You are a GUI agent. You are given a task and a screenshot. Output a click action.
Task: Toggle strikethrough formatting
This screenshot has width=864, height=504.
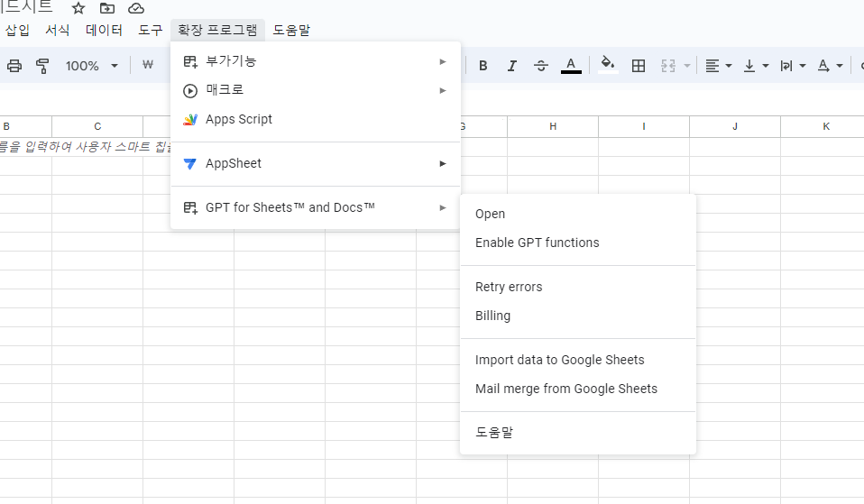(540, 66)
